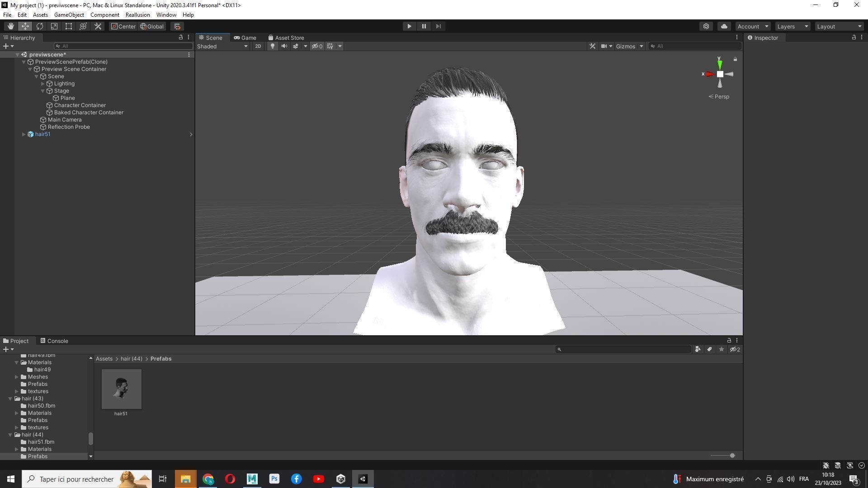Open Unity Hub from taskbar
The image size is (868, 488).
341,479
